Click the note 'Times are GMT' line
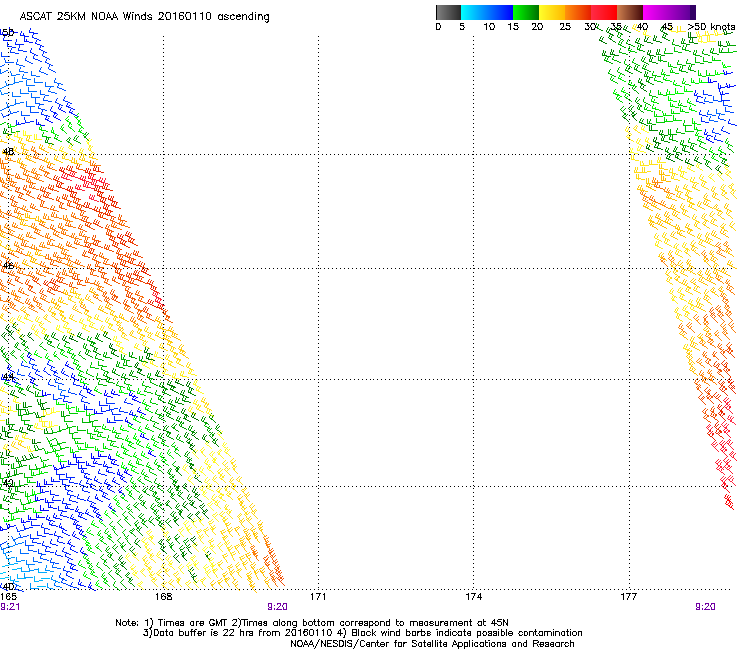This screenshot has width=740, height=650. [x=312, y=623]
